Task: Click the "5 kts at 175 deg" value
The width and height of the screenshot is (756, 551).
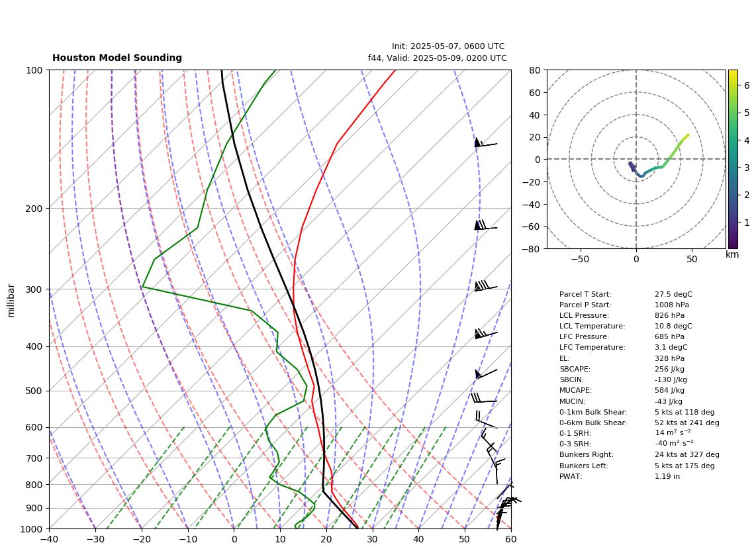Action: click(685, 466)
